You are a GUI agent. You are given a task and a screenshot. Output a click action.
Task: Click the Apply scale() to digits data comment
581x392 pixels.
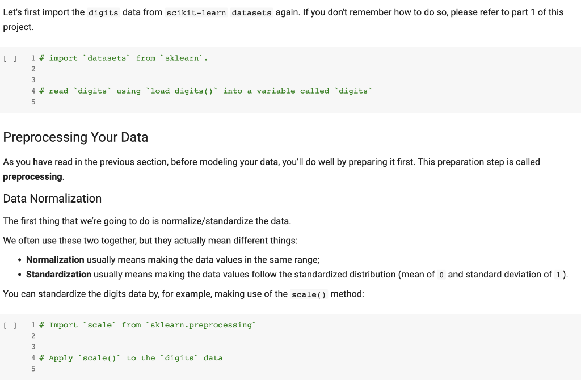pyautogui.click(x=130, y=358)
